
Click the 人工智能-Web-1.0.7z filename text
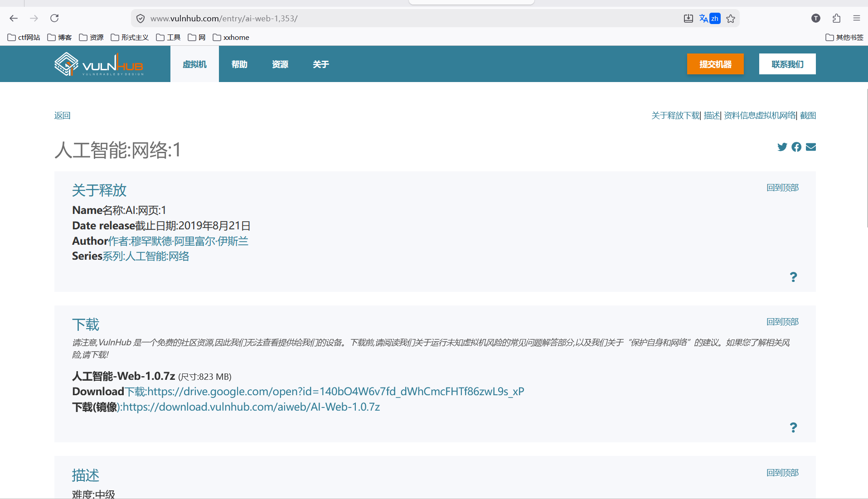click(x=123, y=376)
